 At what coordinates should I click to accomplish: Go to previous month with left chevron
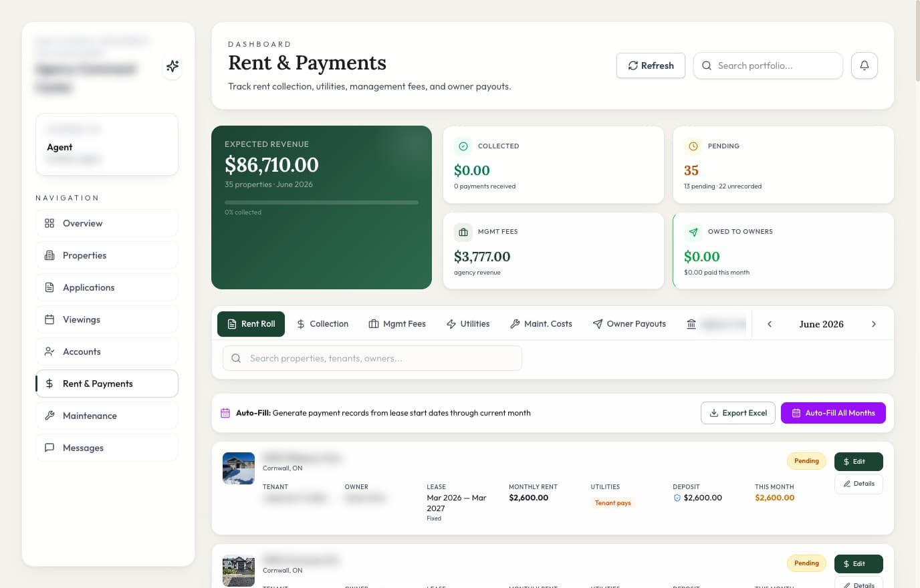tap(770, 324)
